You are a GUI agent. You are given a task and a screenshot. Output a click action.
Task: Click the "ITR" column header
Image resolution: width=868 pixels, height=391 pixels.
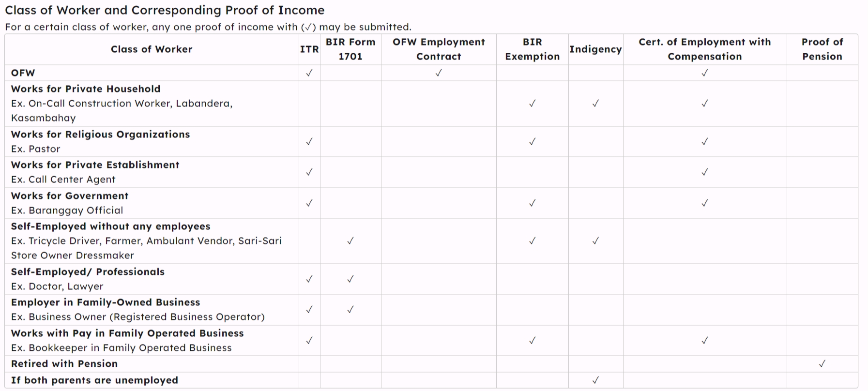pos(309,49)
